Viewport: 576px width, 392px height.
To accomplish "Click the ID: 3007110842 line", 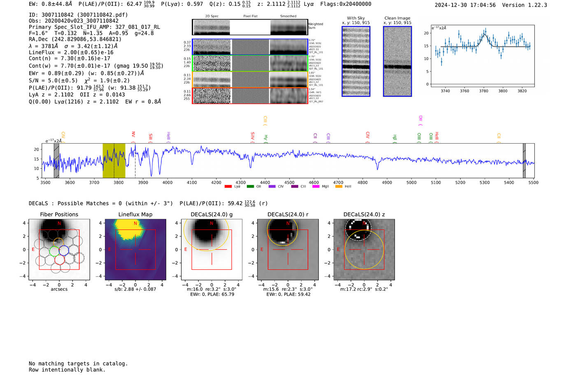I will click(78, 15).
